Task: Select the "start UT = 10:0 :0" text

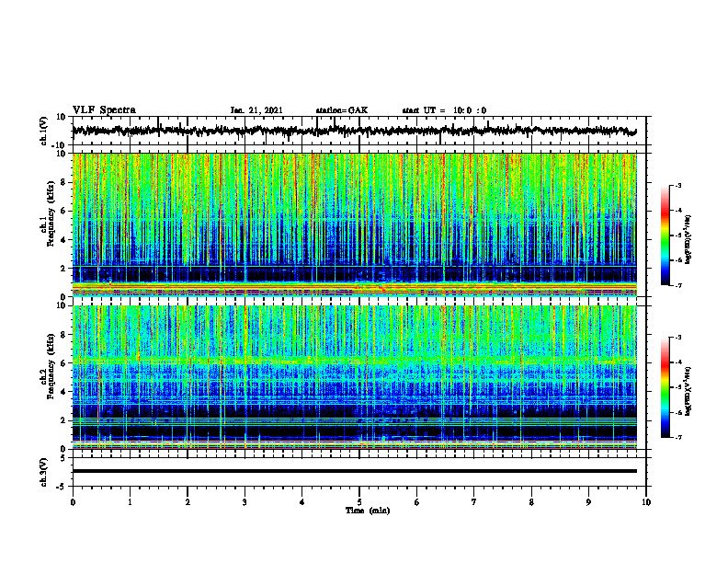Action: (x=444, y=110)
